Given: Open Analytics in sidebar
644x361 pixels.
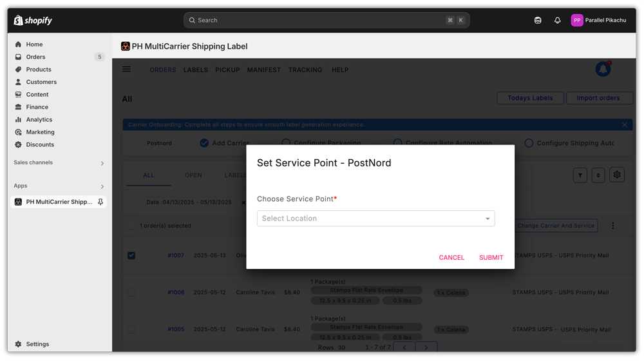Looking at the screenshot, I should (39, 120).
